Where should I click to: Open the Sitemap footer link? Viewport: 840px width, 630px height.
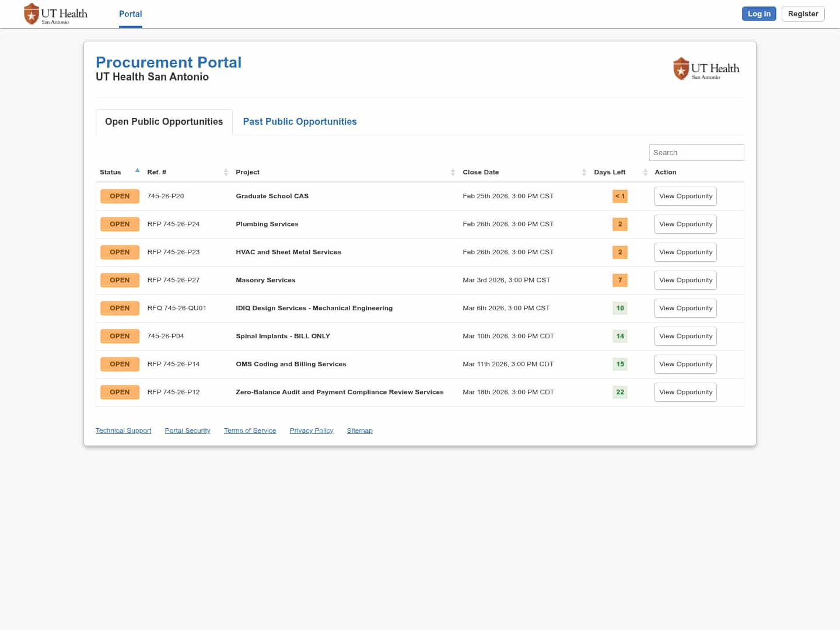pyautogui.click(x=359, y=430)
